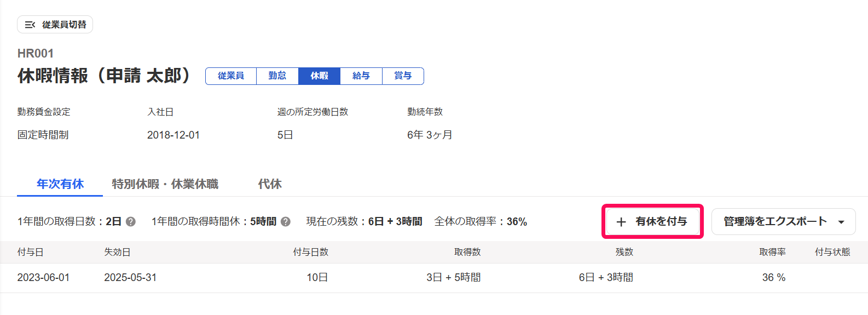
Task: Click the employee switch list icon
Action: (x=30, y=25)
